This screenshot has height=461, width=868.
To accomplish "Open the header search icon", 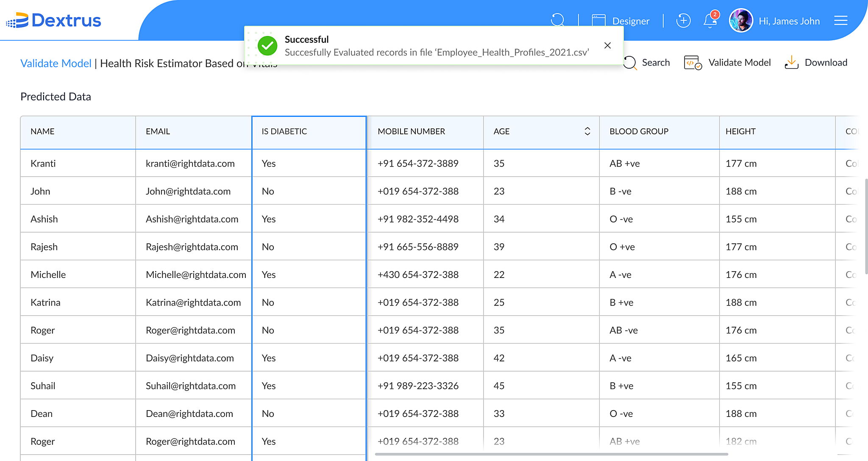I will 558,20.
